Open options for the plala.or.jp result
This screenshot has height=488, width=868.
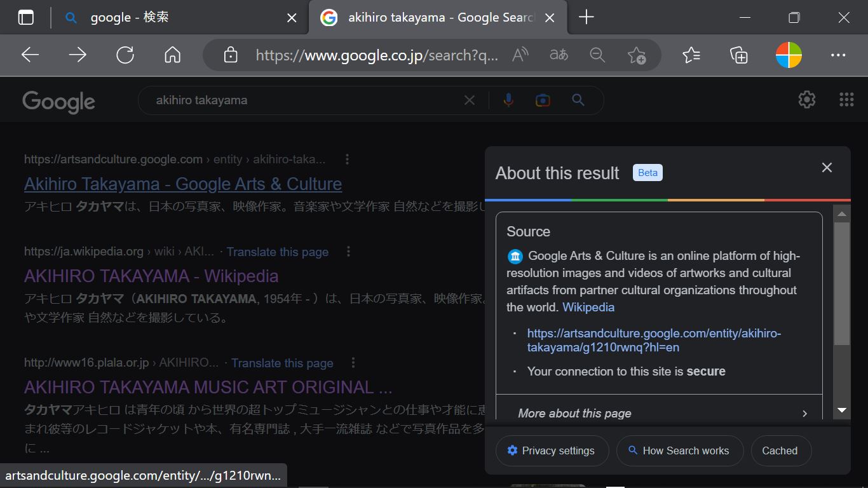click(353, 363)
